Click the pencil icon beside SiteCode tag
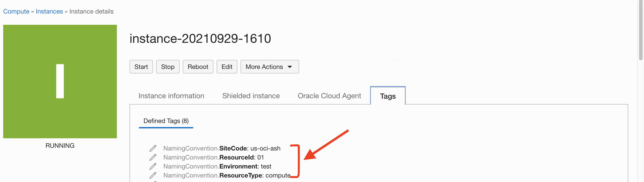 153,148
